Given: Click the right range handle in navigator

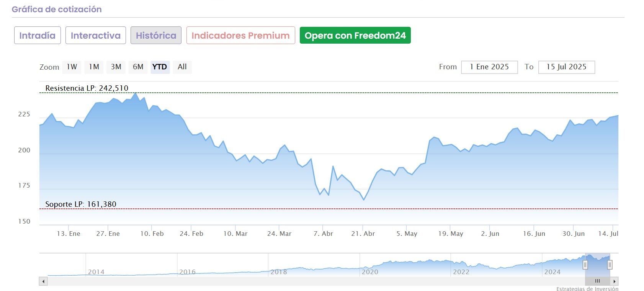Looking at the screenshot, I should point(610,265).
